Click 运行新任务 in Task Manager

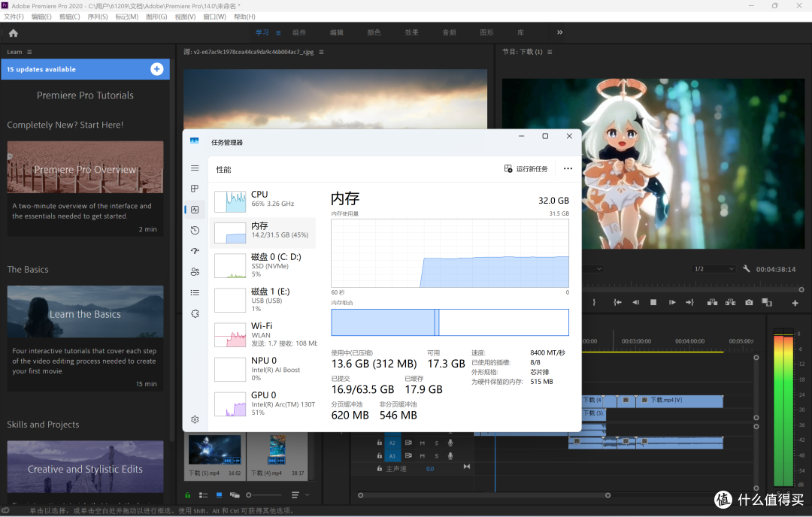(x=526, y=169)
